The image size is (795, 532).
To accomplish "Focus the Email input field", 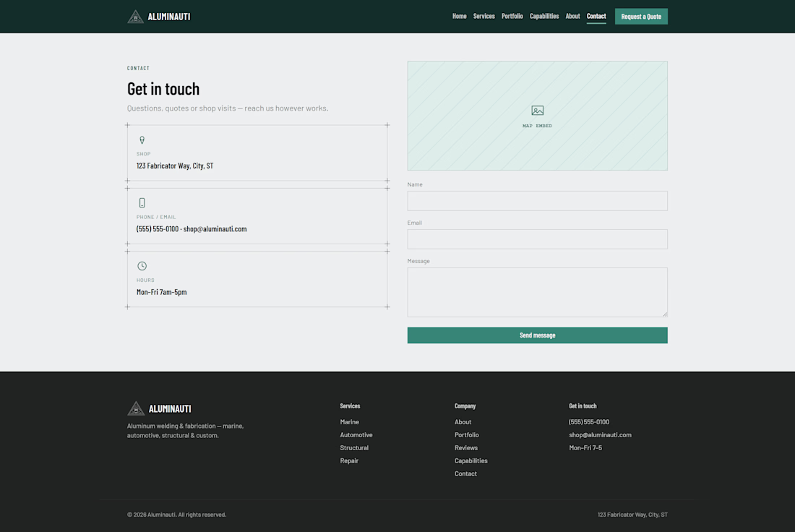I will pyautogui.click(x=538, y=239).
